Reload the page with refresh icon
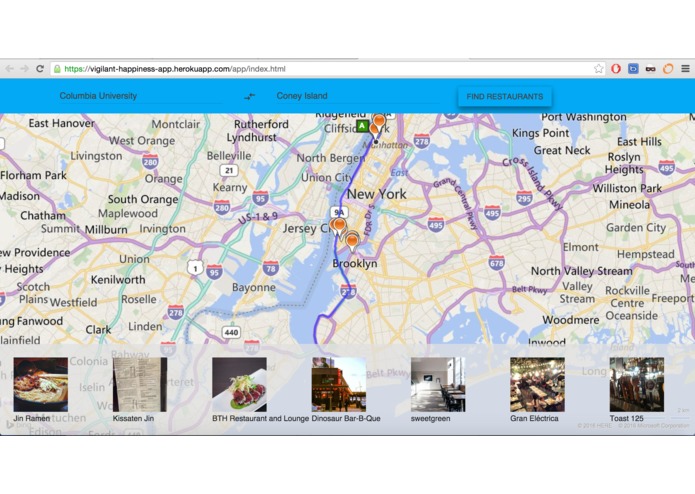695x494 pixels. click(40, 69)
